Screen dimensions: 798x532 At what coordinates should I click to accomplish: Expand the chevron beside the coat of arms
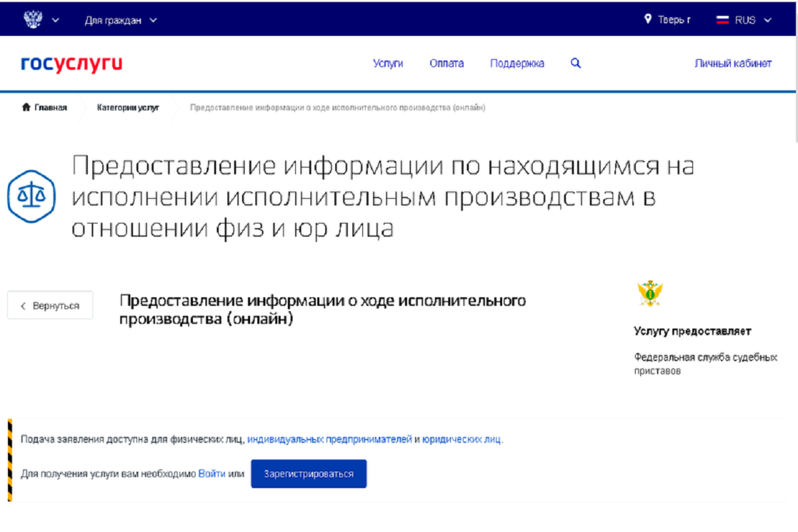(x=55, y=20)
